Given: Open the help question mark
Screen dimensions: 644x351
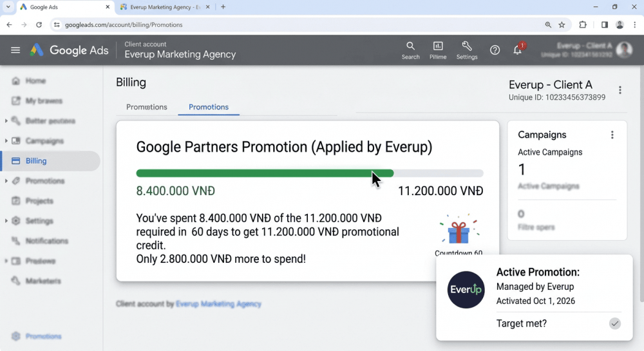Looking at the screenshot, I should tap(495, 50).
